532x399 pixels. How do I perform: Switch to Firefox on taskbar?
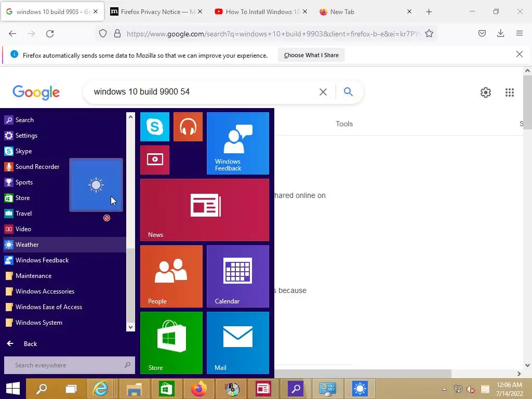click(x=199, y=389)
